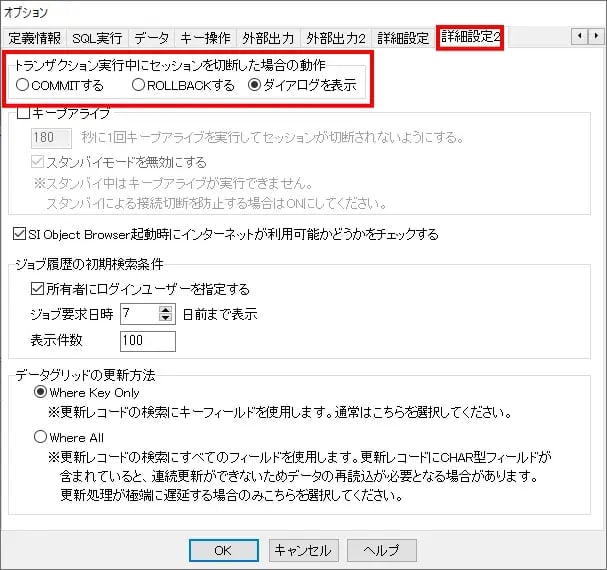The width and height of the screenshot is (607, 570).
Task: Open the キー操作 tab
Action: coord(207,38)
